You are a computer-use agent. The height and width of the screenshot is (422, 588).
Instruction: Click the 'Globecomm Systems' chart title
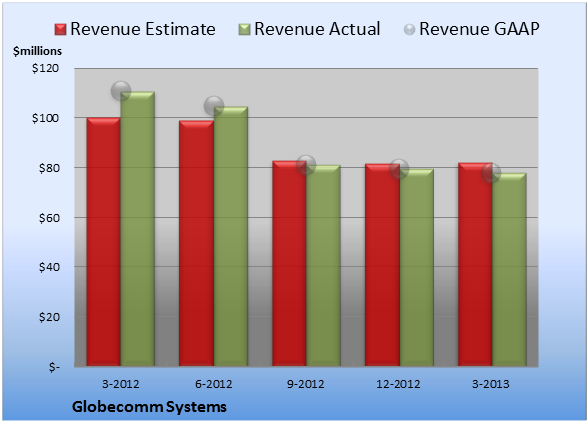[149, 407]
